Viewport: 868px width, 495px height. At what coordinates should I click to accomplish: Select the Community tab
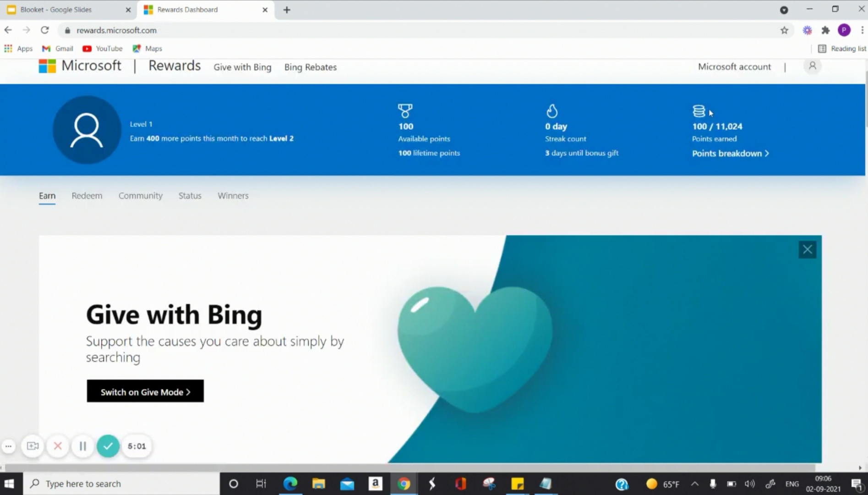pyautogui.click(x=141, y=196)
